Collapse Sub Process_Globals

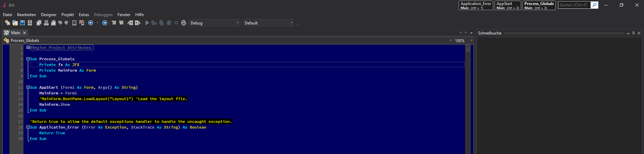[x=28, y=59]
